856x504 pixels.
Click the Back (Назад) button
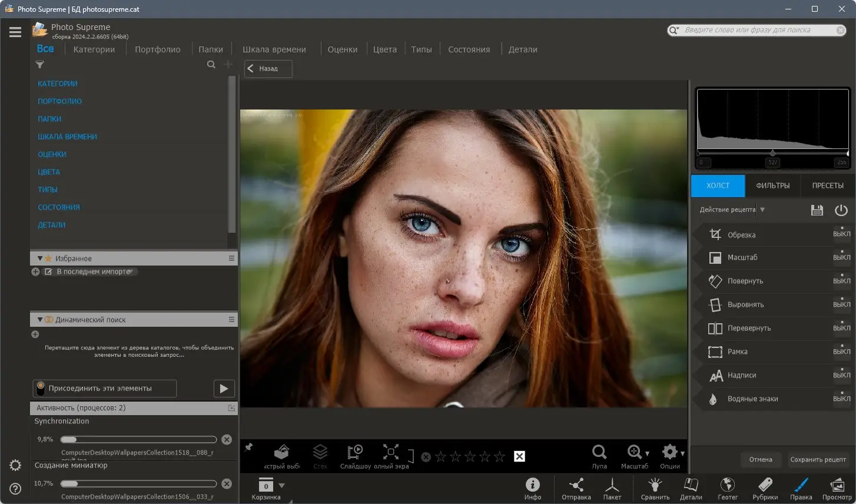point(268,69)
